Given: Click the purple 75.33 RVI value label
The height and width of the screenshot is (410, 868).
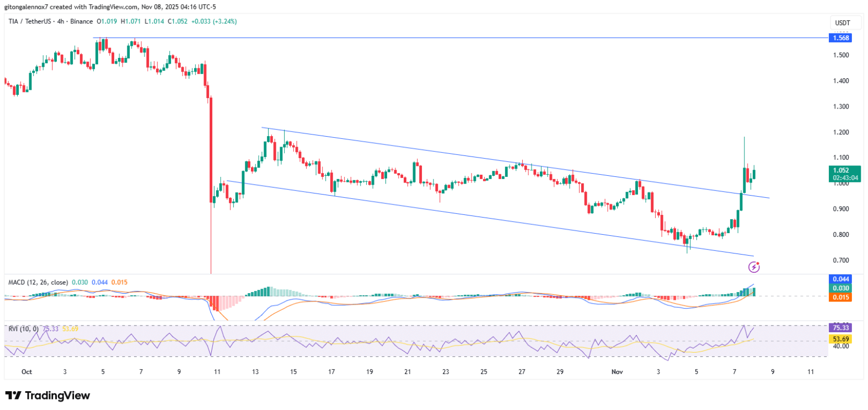Looking at the screenshot, I should click(x=841, y=328).
